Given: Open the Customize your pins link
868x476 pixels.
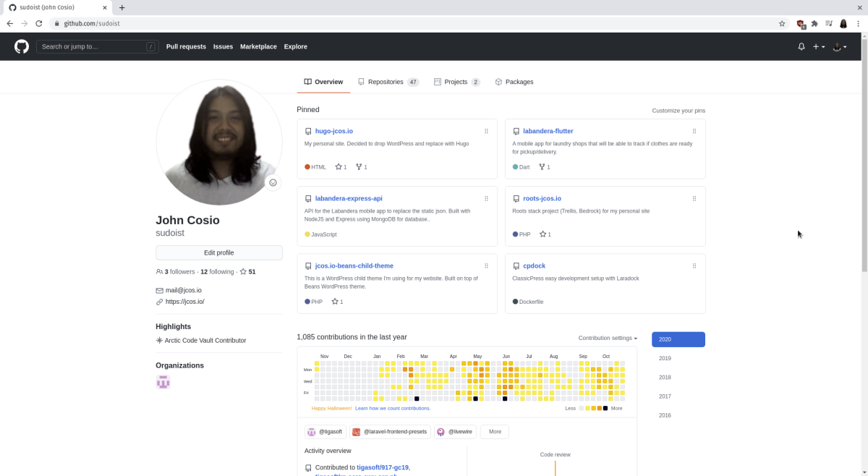Looking at the screenshot, I should (x=680, y=110).
